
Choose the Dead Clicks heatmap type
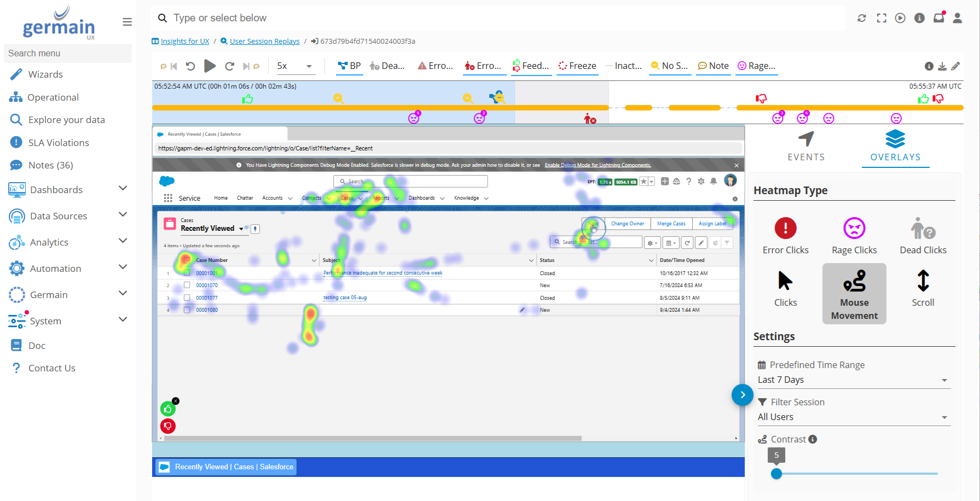(923, 229)
